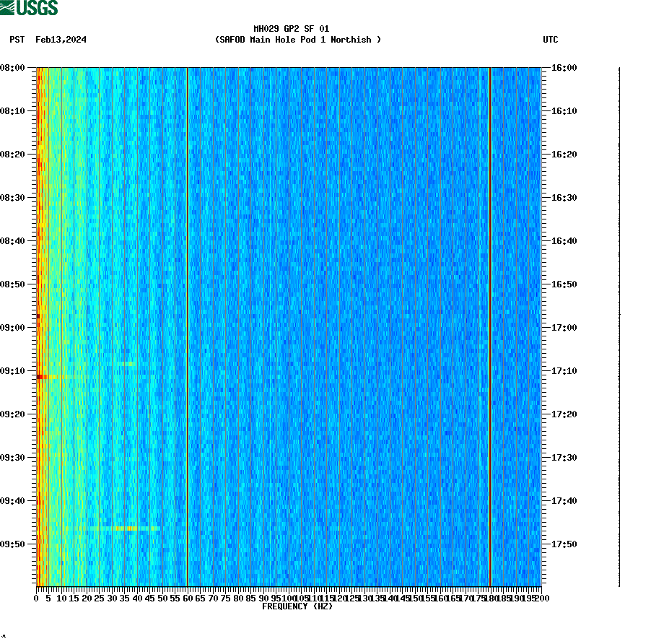Image resolution: width=651 pixels, height=644 pixels.
Task: Click the USGS logo
Action: coord(29,7)
